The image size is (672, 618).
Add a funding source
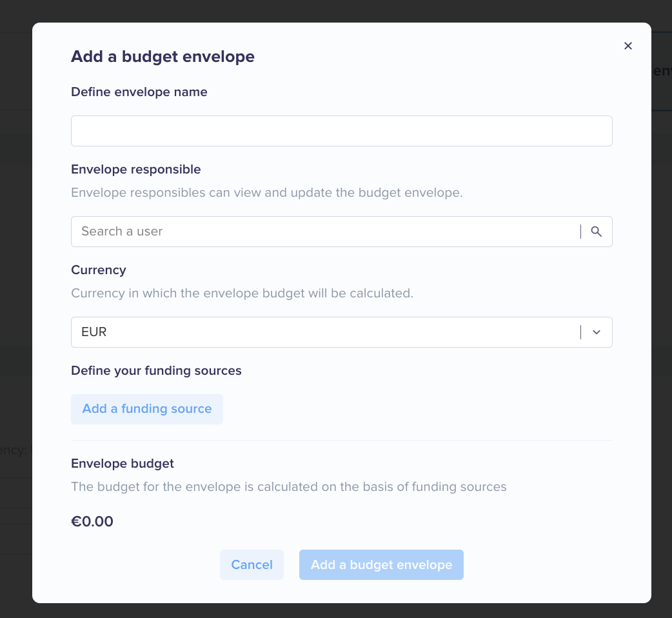point(147,409)
